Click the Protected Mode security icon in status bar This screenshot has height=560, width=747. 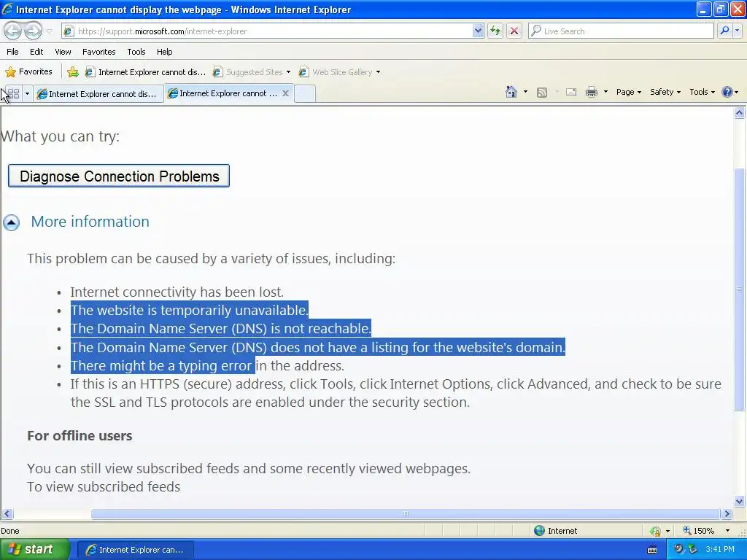click(x=656, y=531)
